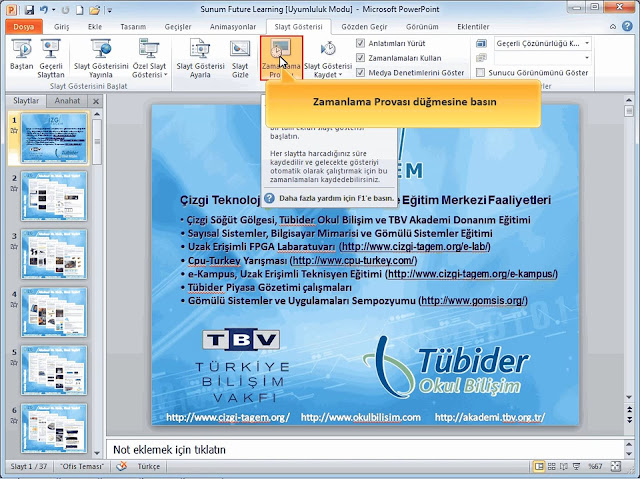640x479 pixels.
Task: Start from Geçerli Slayttan icon
Action: pyautogui.click(x=51, y=58)
